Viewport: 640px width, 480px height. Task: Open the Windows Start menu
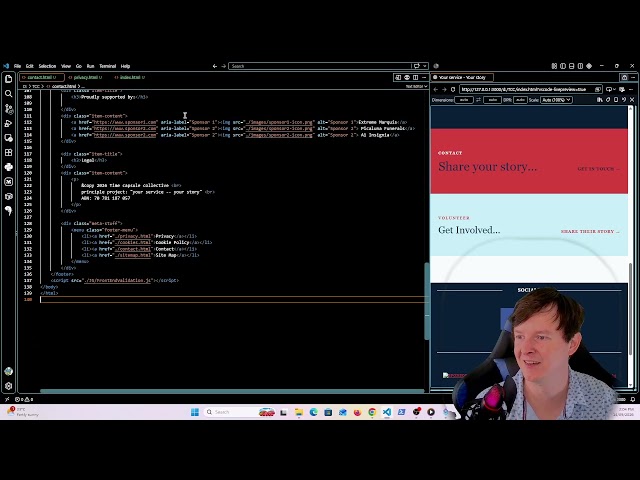point(195,412)
